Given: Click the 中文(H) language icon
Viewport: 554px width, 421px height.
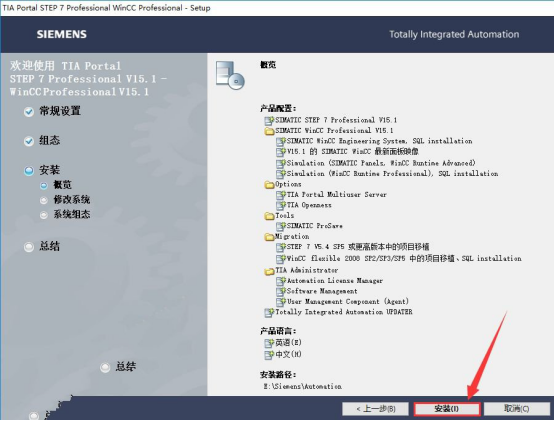Looking at the screenshot, I should [x=269, y=354].
